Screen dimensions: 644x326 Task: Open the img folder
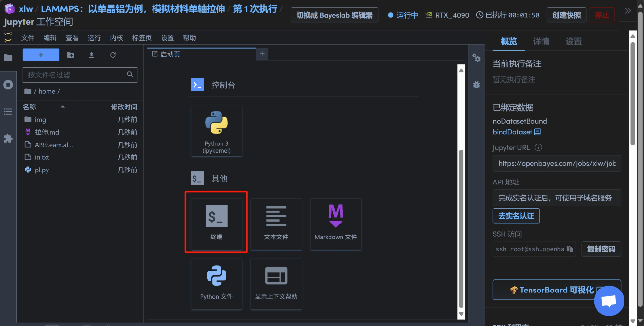(40, 120)
